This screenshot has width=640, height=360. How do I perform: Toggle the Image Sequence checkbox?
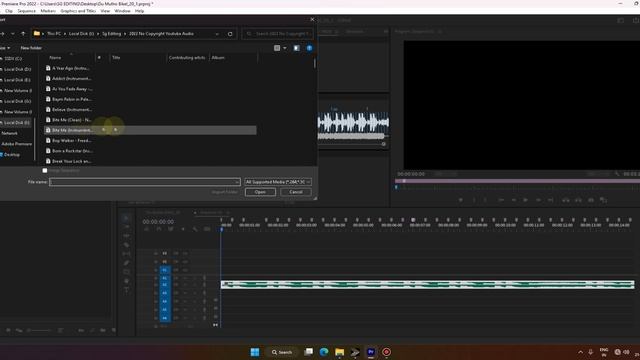[45, 171]
